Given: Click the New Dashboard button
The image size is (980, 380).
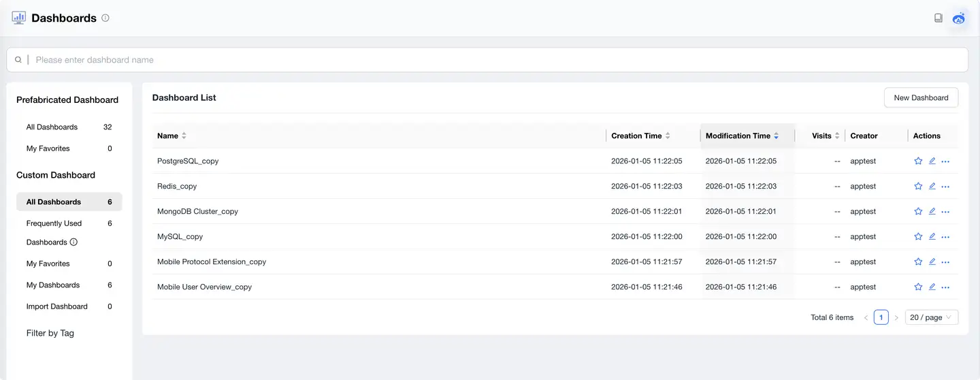Looking at the screenshot, I should coord(921,98).
